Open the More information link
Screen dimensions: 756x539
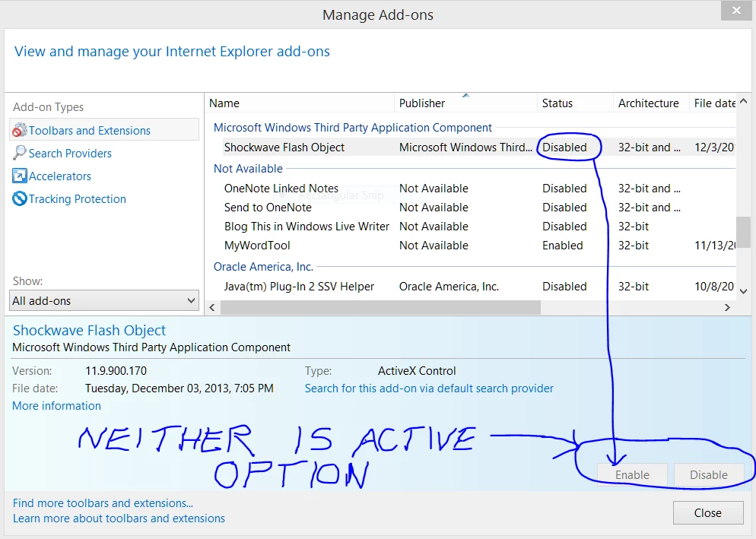(x=56, y=406)
